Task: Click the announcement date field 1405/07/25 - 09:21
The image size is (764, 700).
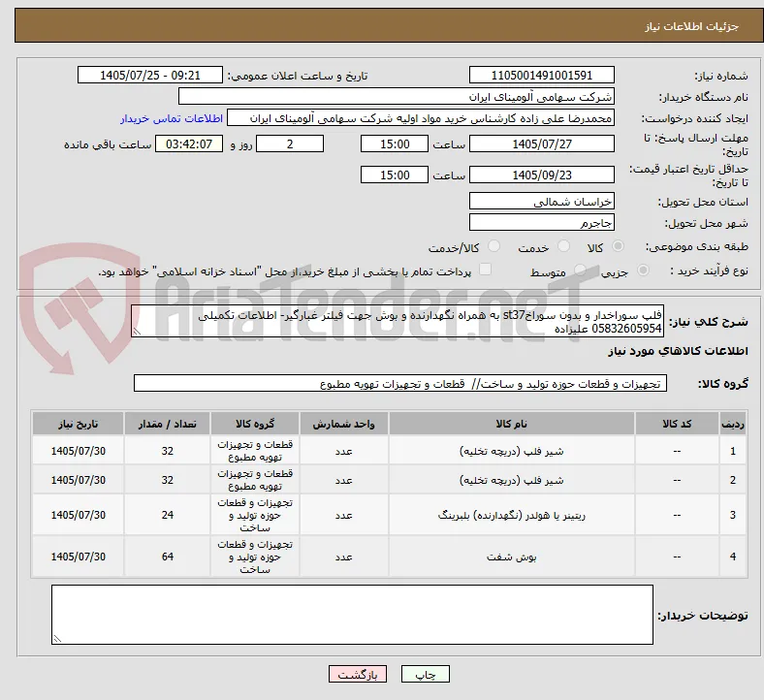Action: [150, 76]
